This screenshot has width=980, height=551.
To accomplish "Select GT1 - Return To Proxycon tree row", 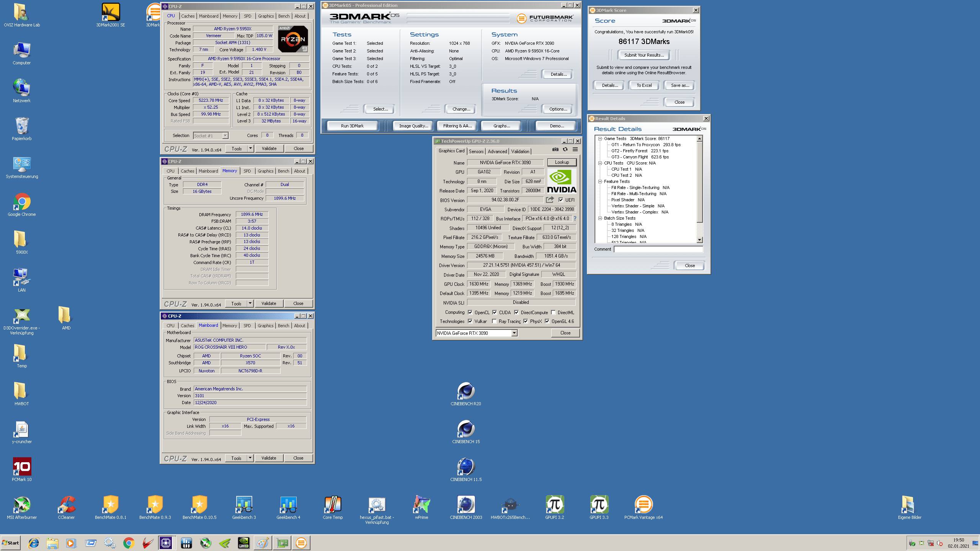I will coord(646,145).
